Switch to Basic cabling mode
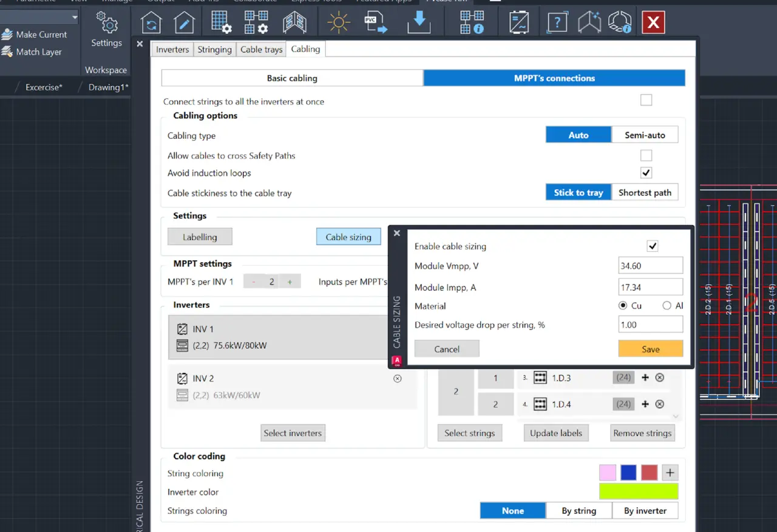Viewport: 777px width, 532px height. click(292, 78)
